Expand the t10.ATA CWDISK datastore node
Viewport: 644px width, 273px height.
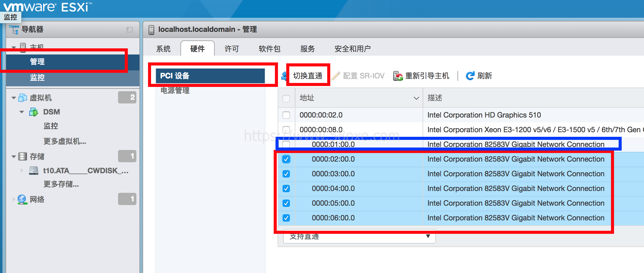coord(22,170)
